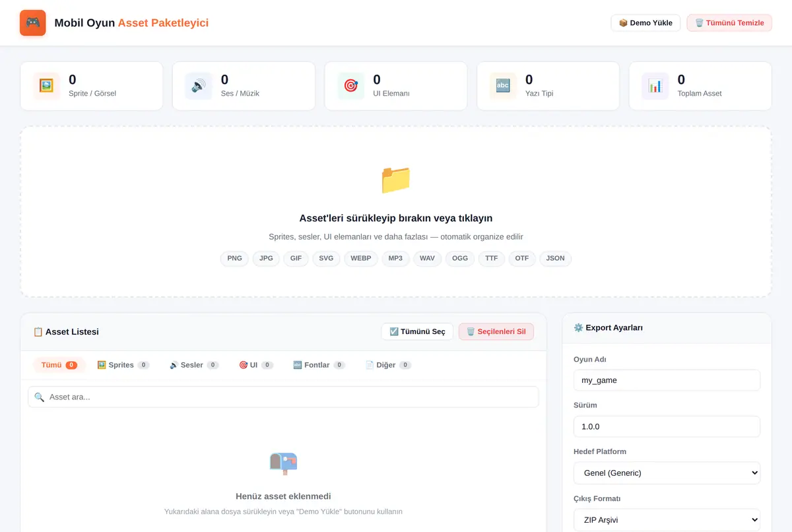
Task: Delete selected with Seçilenleri Sil
Action: [x=496, y=331]
